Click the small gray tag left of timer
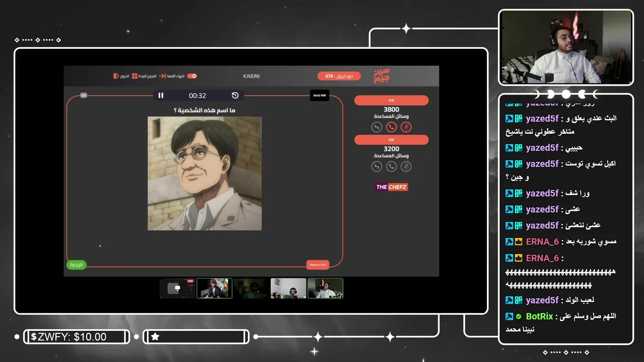644x362 pixels. (84, 95)
